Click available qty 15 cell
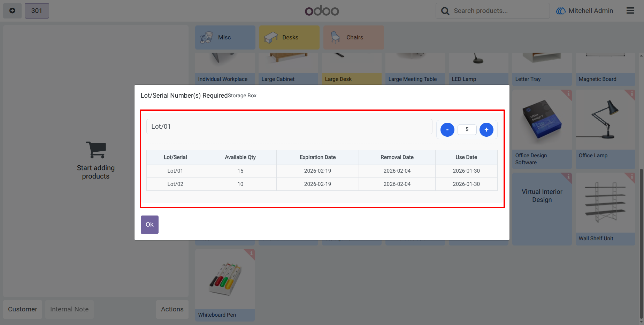Viewport: 644px width, 325px height. click(x=240, y=171)
